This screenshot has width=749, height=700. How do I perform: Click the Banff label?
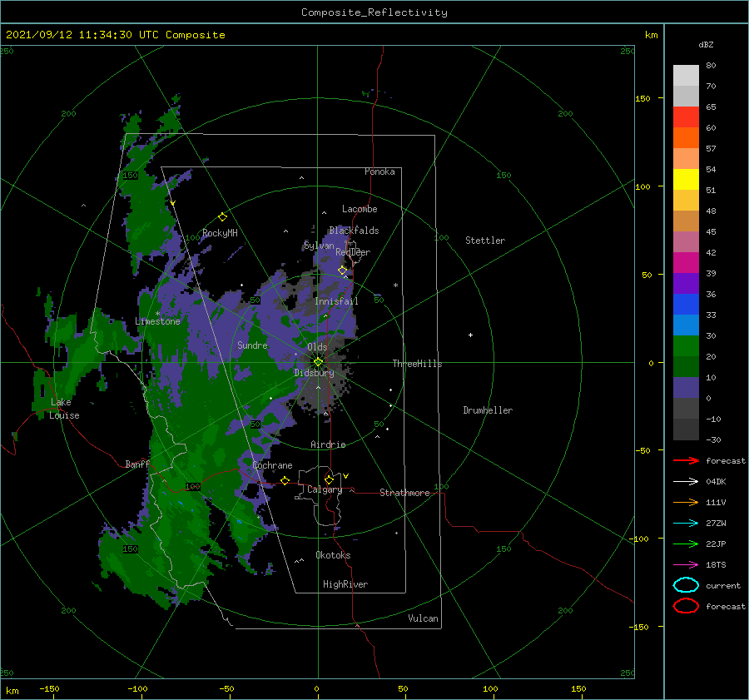click(x=137, y=464)
